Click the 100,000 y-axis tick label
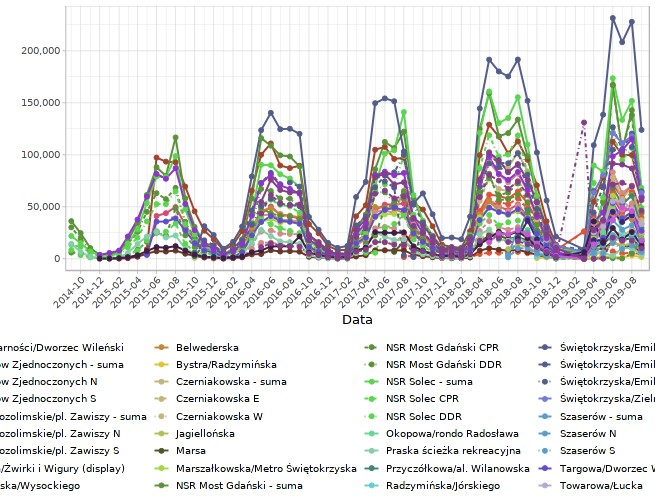 pos(41,155)
